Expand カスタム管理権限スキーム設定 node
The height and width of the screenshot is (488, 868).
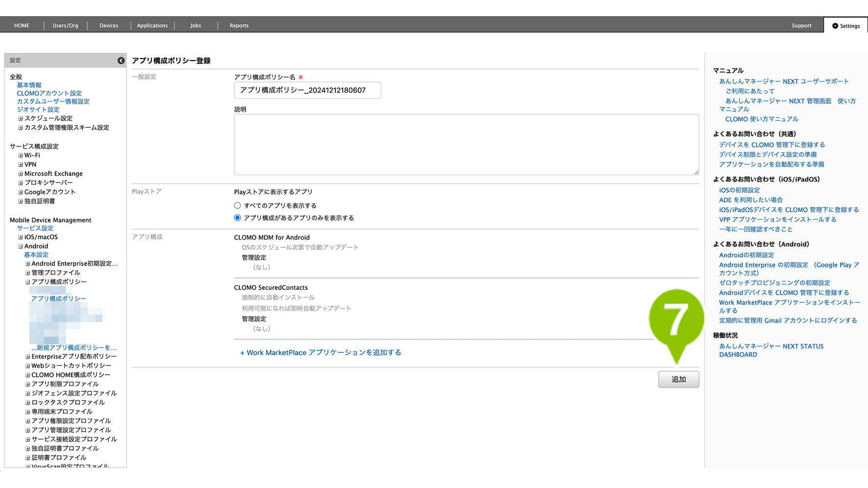point(21,128)
